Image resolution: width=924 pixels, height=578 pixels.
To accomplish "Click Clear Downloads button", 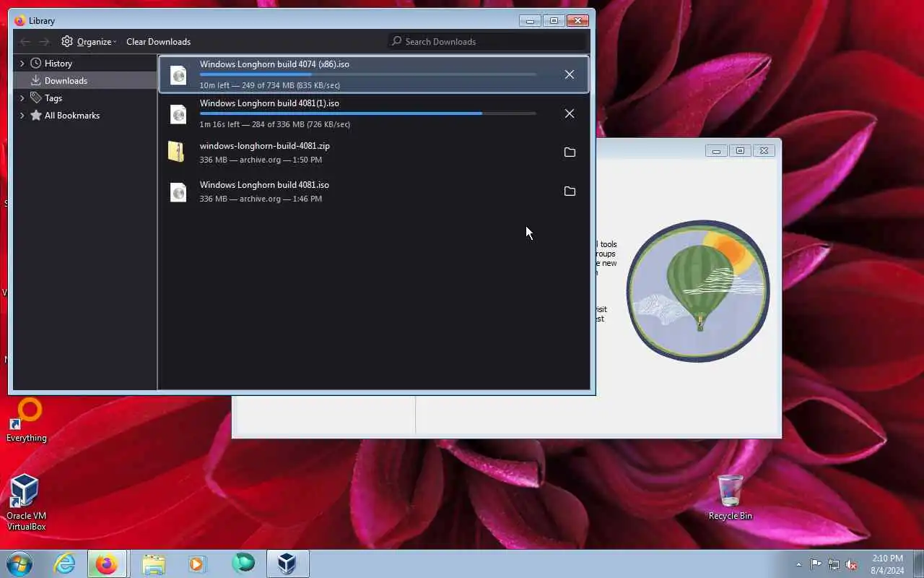I will click(x=158, y=41).
